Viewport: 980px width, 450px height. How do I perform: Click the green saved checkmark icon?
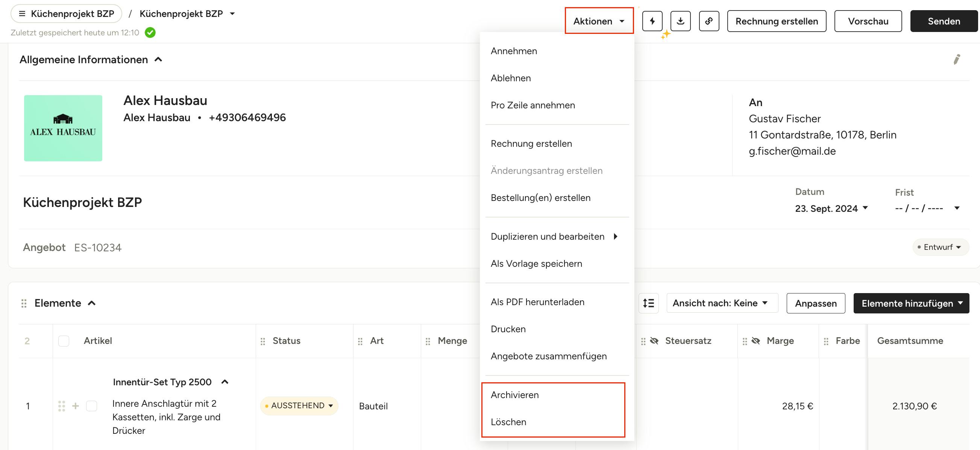click(150, 33)
